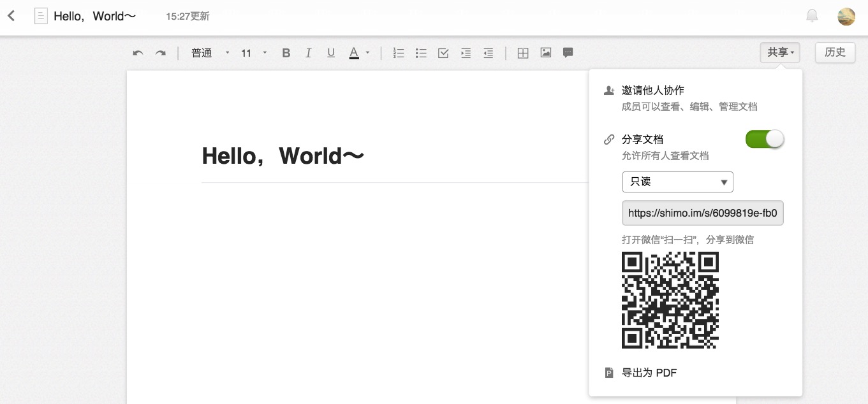Screen dimensions: 868x404
Task: Click the document title in top bar
Action: (x=95, y=16)
